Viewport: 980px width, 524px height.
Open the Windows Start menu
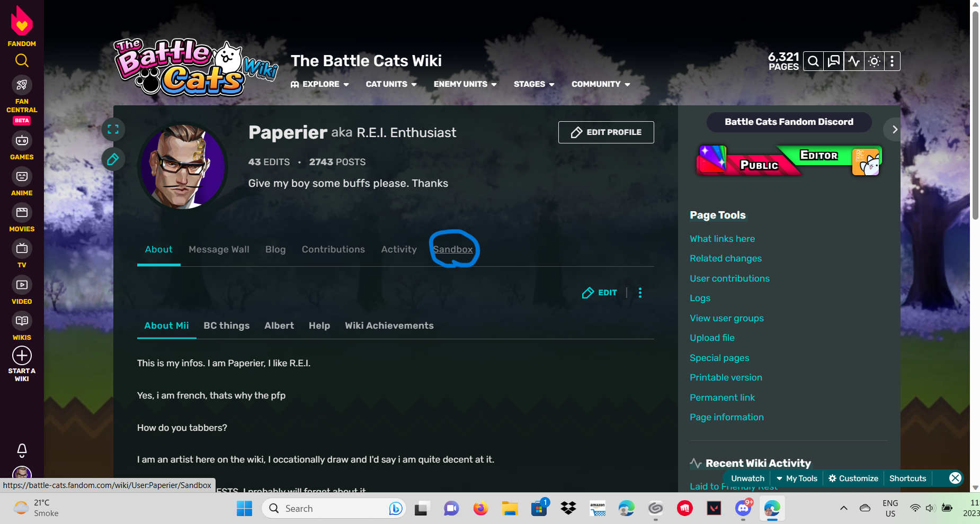[244, 509]
